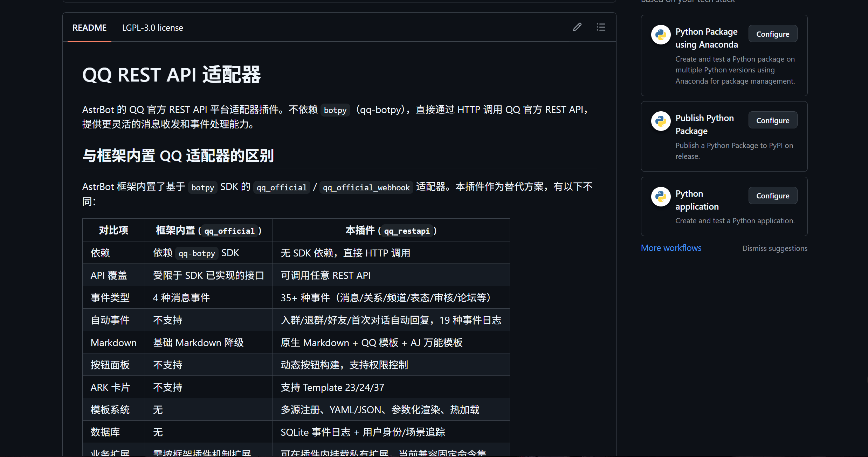Click cell 原生 Markdown + QQ 模板
Screen dimensions: 868x457
pyautogui.click(x=391, y=342)
